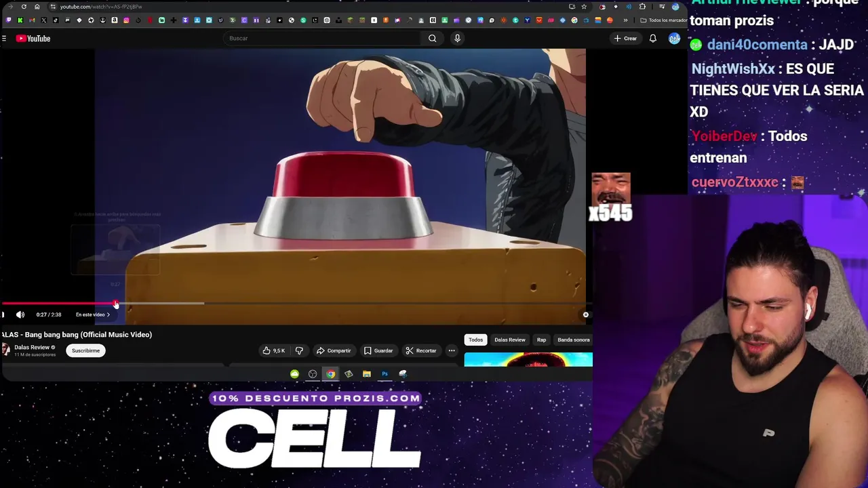Open the Instagram bookmark
The width and height of the screenshot is (868, 488).
[x=126, y=20]
